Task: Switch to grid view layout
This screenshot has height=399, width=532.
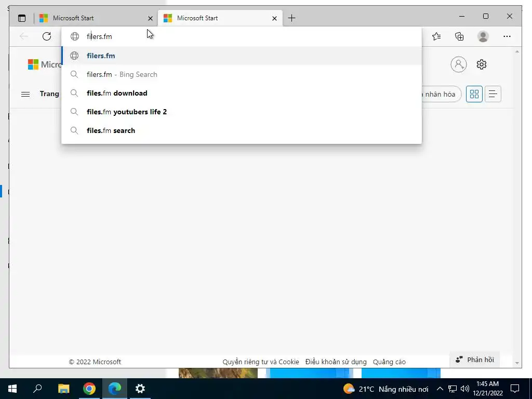Action: (x=474, y=94)
